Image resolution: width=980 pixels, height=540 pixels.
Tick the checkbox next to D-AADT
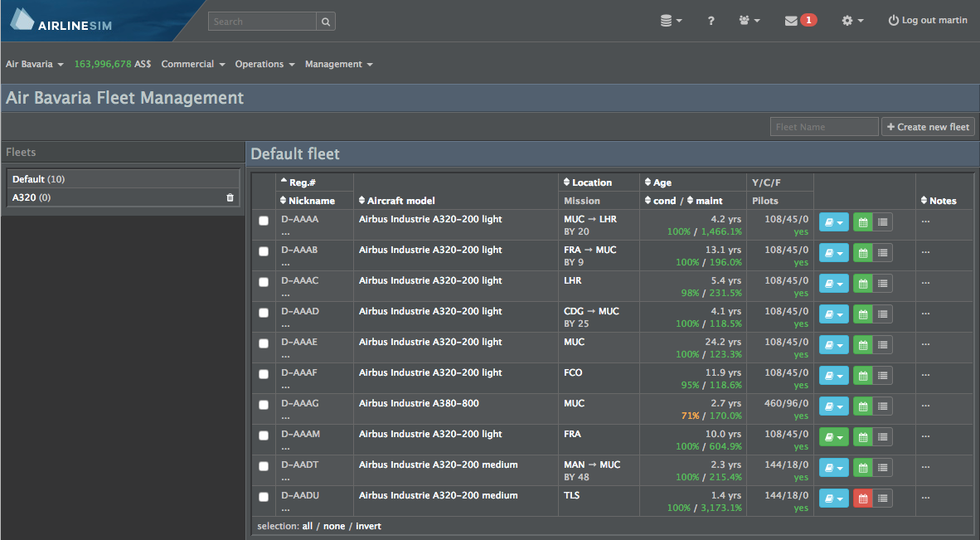263,466
